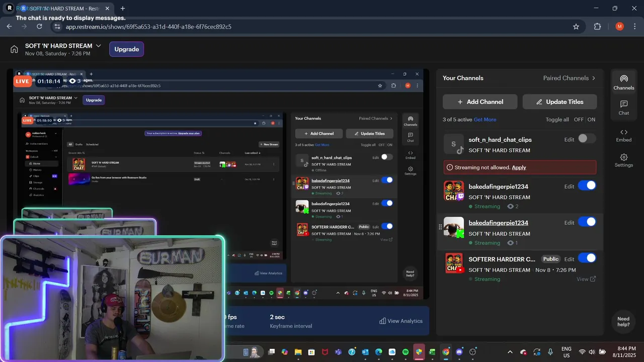Image resolution: width=644 pixels, height=362 pixels.
Task: Open the Embed sidebar tab
Action: (624, 135)
